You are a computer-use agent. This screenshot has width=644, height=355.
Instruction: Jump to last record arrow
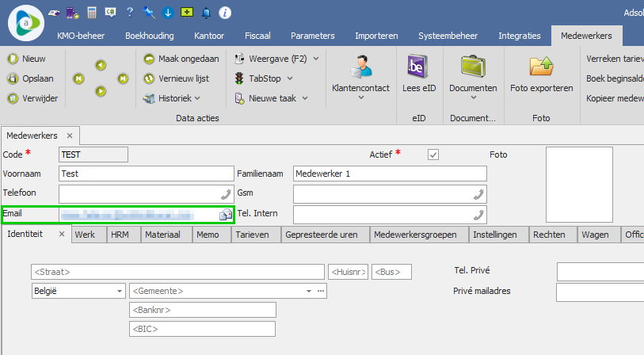click(123, 78)
